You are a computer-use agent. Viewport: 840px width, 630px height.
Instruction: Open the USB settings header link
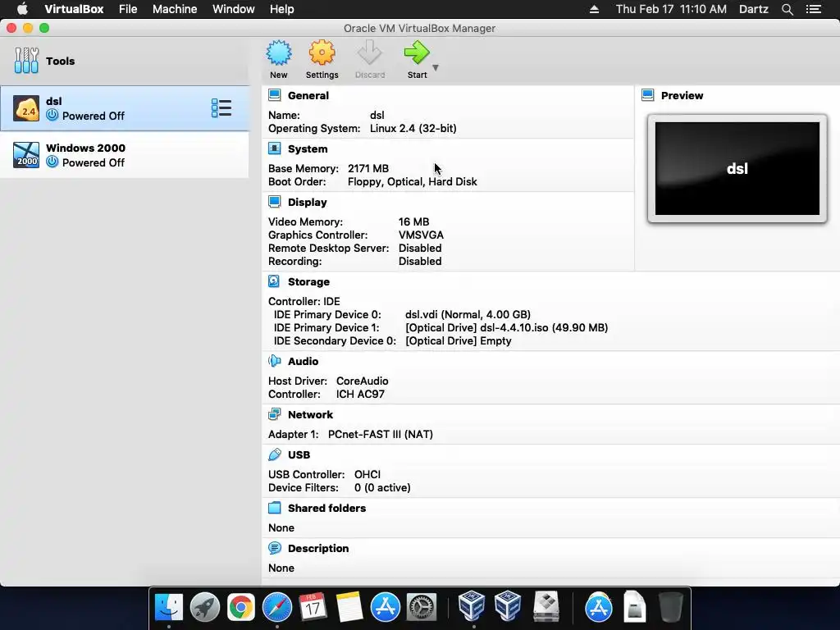pos(299,454)
